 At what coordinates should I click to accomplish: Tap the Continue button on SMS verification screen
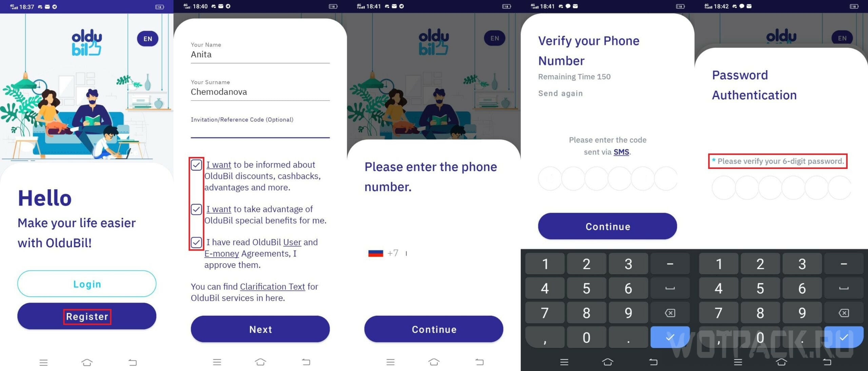pos(607,226)
